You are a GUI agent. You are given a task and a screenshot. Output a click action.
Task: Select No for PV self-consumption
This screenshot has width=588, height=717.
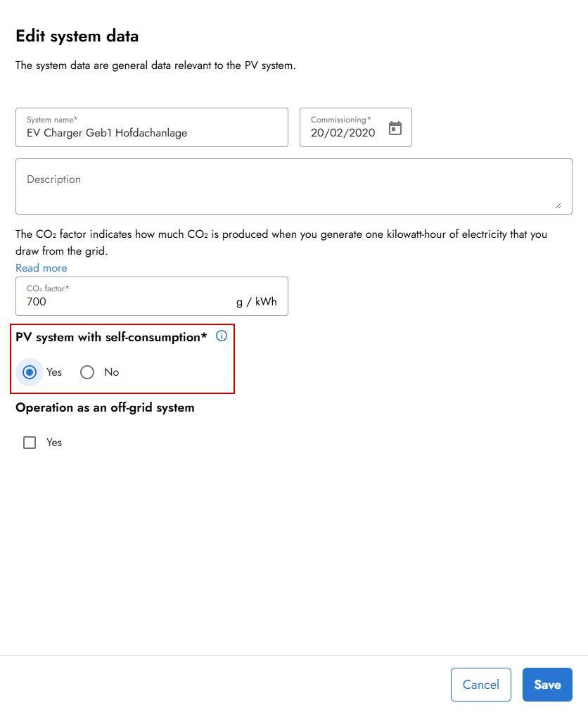(x=87, y=372)
